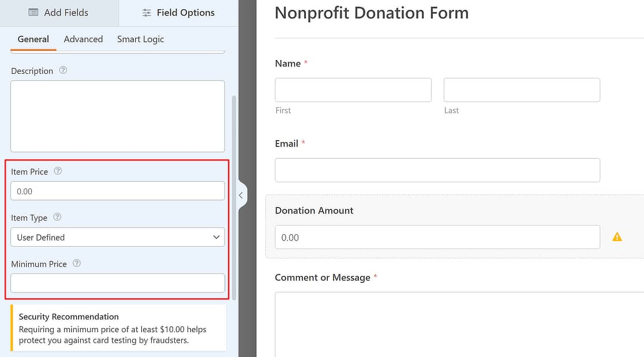Click the Description help icon
This screenshot has width=644, height=357.
(63, 70)
